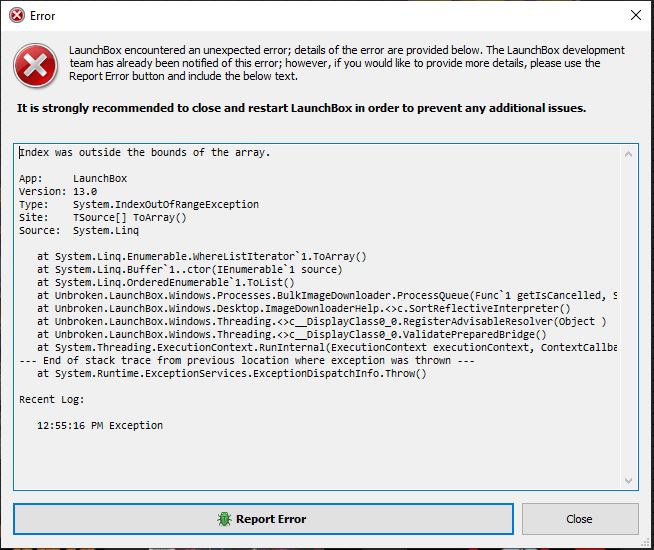The height and width of the screenshot is (550, 654).
Task: Click the scroll down arrow in error text box
Action: 628,480
